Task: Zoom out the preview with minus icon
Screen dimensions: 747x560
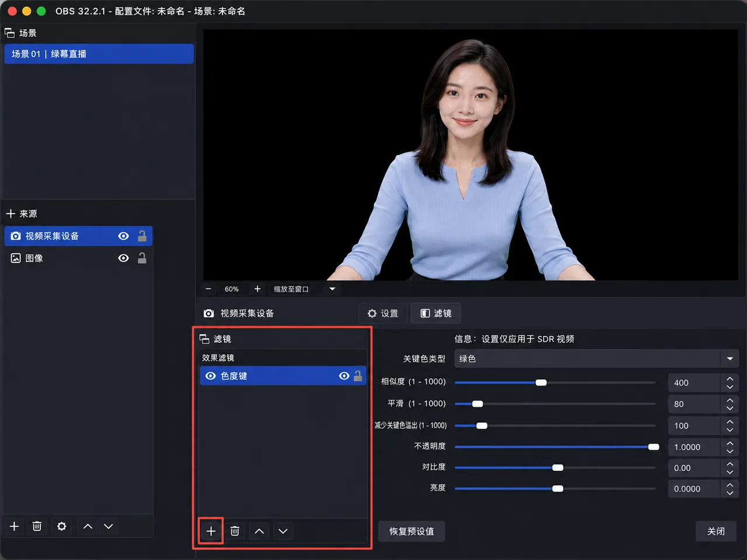Action: coord(208,289)
